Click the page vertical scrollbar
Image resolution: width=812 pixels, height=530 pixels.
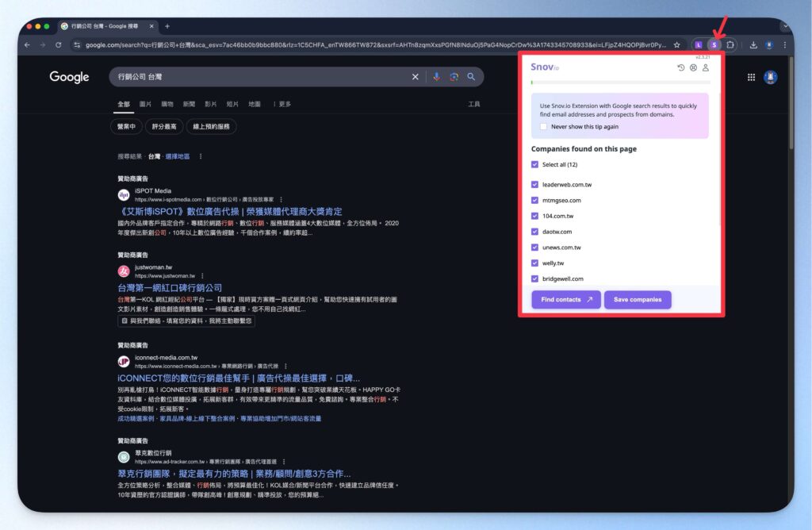[791, 104]
